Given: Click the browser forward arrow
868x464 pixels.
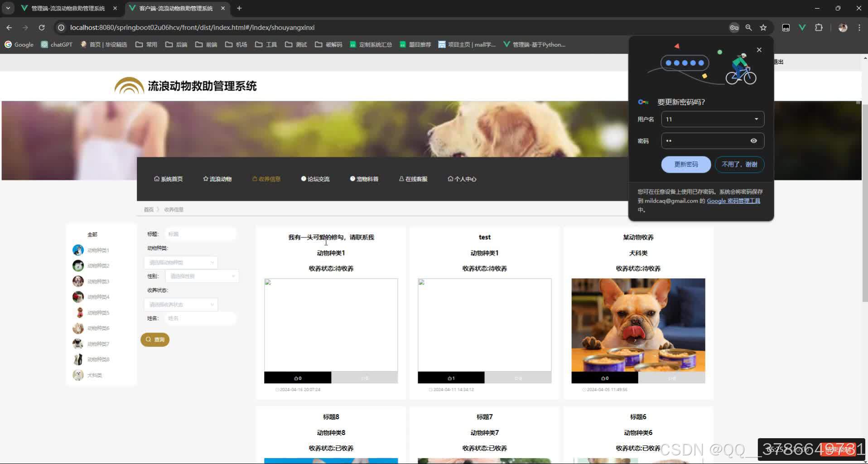Looking at the screenshot, I should pyautogui.click(x=25, y=28).
